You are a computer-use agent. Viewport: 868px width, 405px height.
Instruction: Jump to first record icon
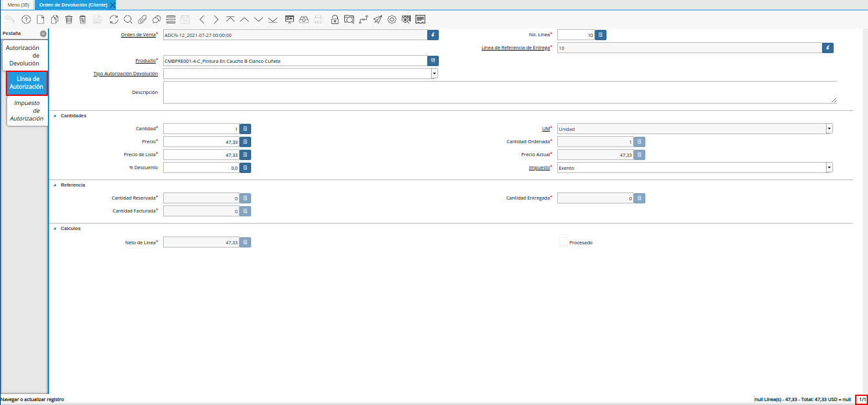pyautogui.click(x=230, y=19)
